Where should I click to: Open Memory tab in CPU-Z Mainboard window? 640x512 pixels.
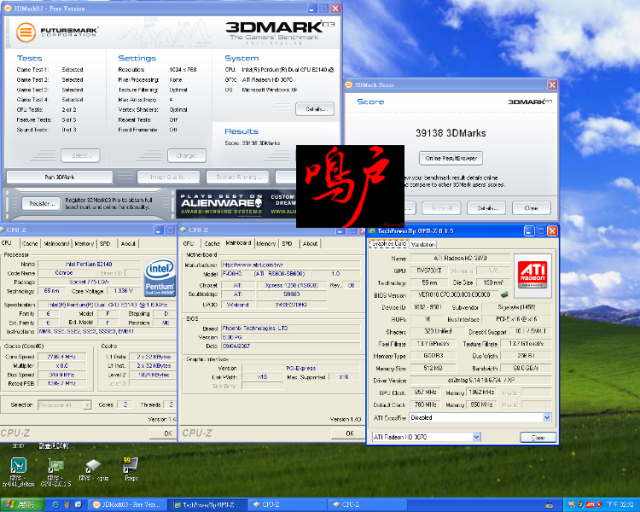[266, 243]
